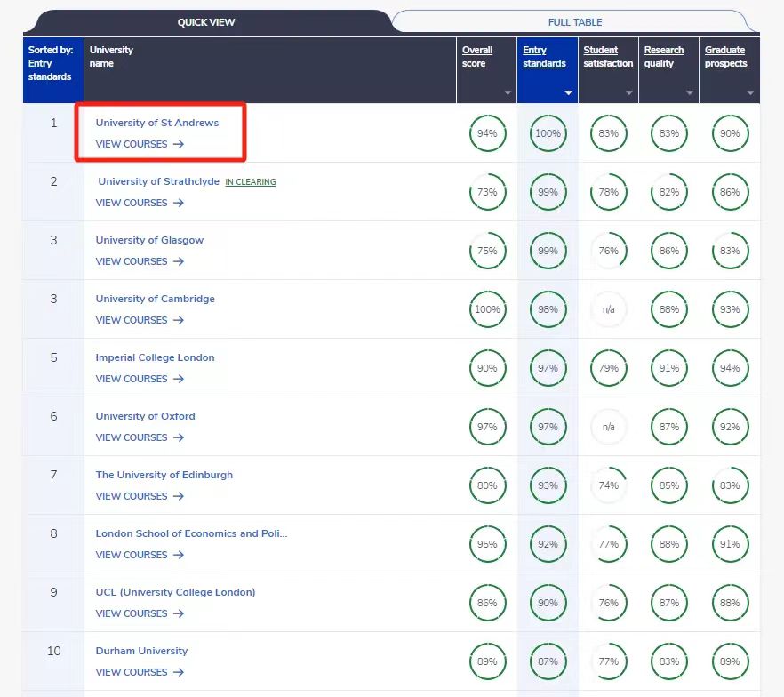Click UCL 90% entry standards circle
Screen dimensions: 784x697
(548, 603)
